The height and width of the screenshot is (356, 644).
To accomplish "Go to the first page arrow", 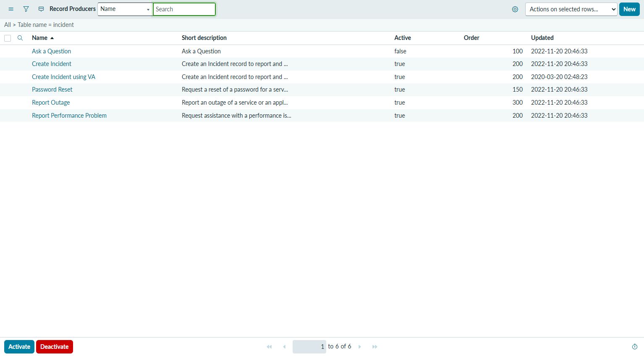I will 269,347.
